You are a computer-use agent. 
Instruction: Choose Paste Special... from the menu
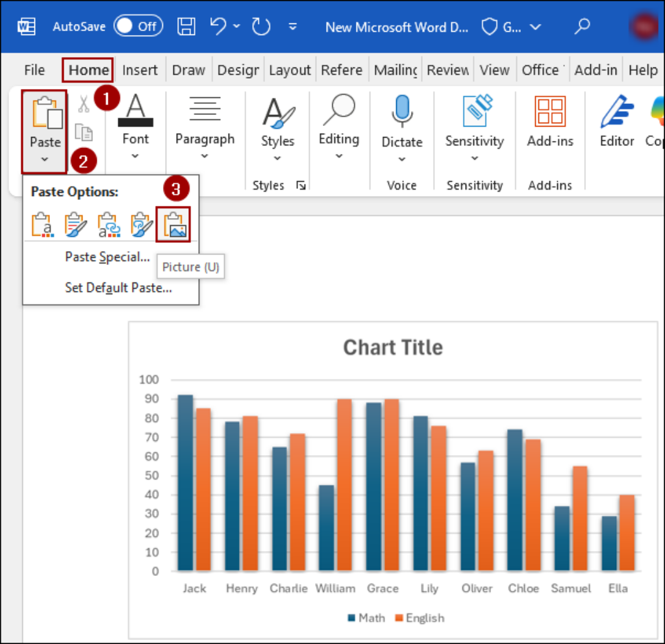click(107, 257)
